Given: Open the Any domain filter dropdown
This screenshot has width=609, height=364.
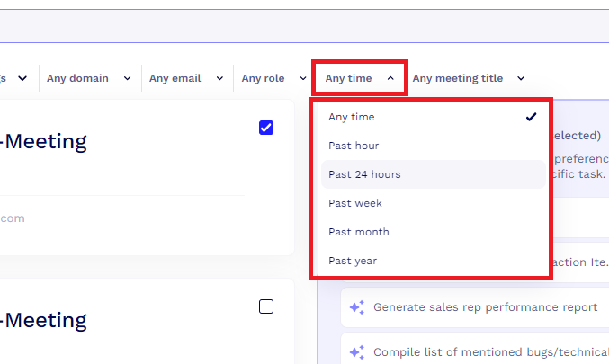Looking at the screenshot, I should click(88, 78).
